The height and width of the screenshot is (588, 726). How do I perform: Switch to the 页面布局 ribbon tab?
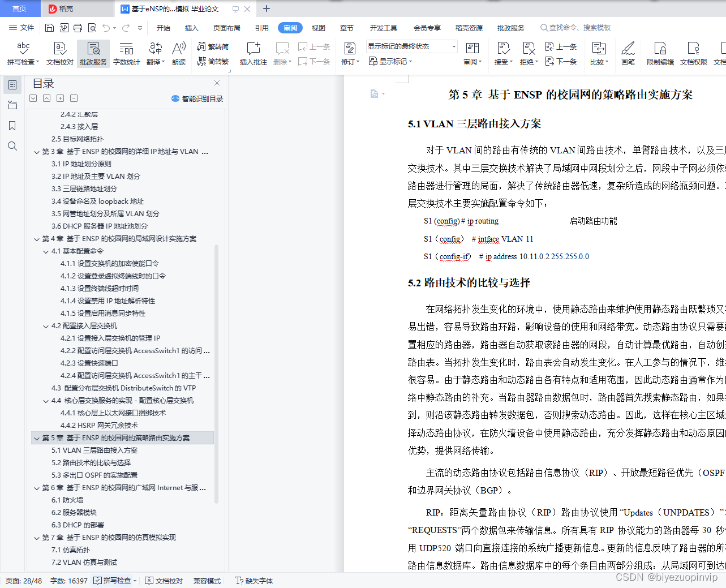(x=227, y=28)
